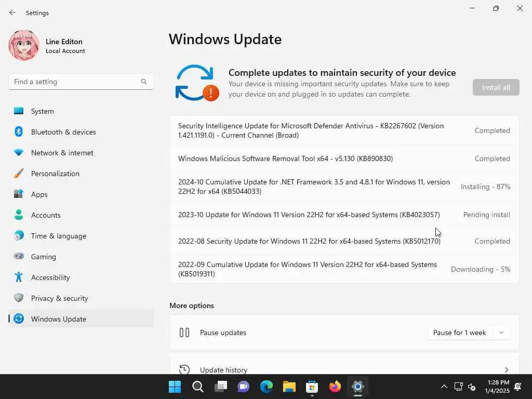
Task: Click the Update history clock icon
Action: [x=184, y=369]
